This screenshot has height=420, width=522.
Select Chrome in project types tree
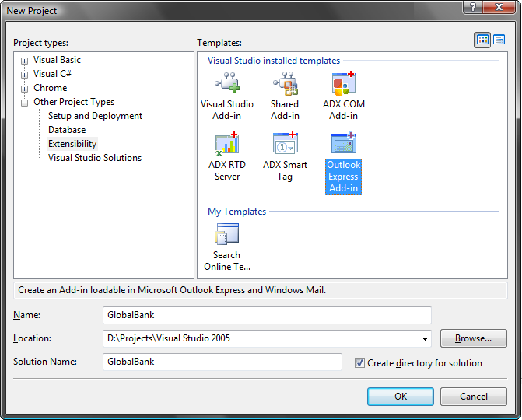tap(51, 88)
